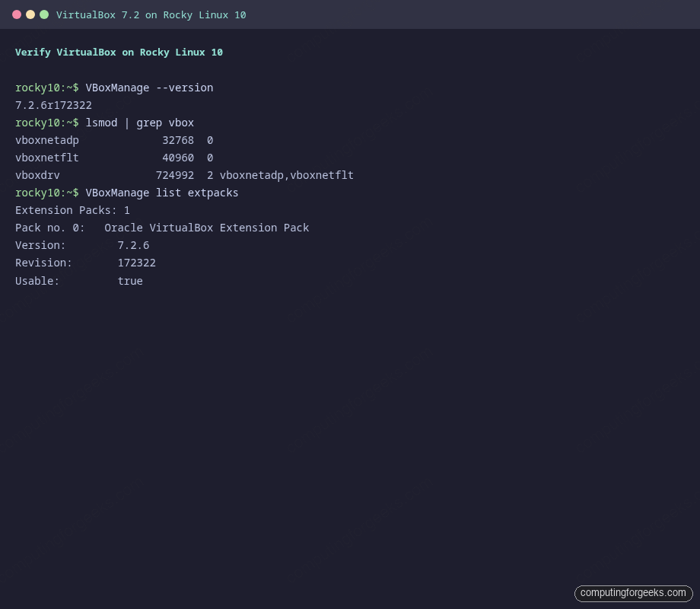Screen dimensions: 700x609
Task: Click the terminal title VirtualBox 7.2 on Rocky Linux 10
Action: [151, 14]
